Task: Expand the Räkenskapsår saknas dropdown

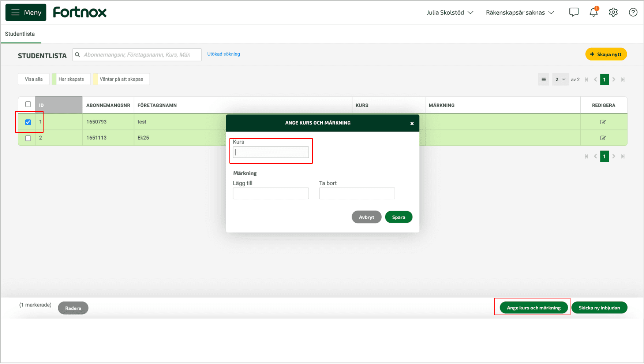Action: pos(520,12)
